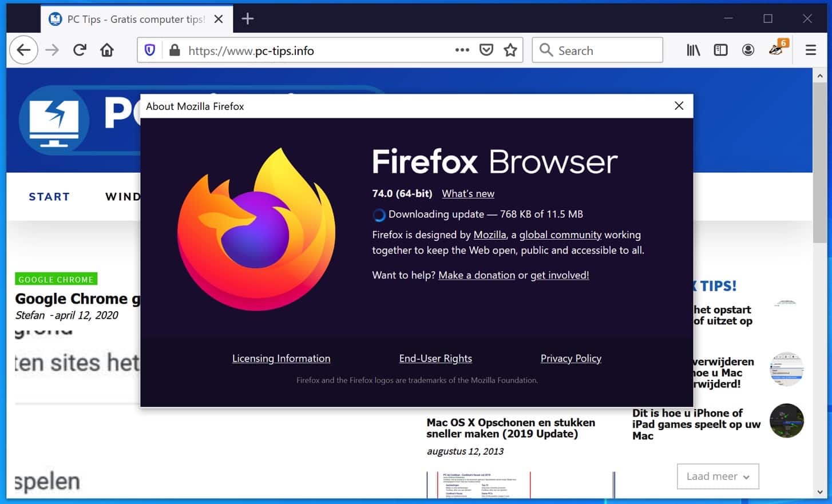Click the PC Tips site logo
Screen dimensions: 832x504
click(x=54, y=120)
